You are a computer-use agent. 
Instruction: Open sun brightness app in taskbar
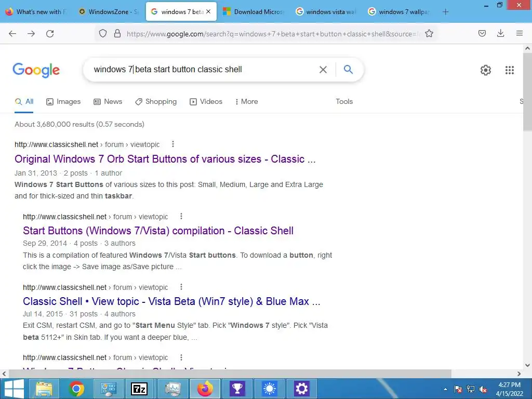point(270,389)
